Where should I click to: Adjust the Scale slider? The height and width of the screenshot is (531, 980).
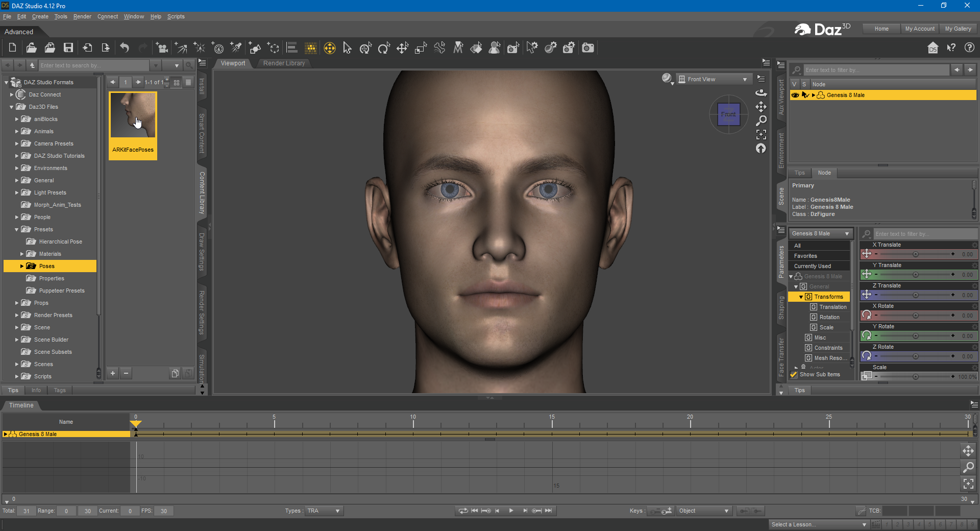[x=915, y=376]
